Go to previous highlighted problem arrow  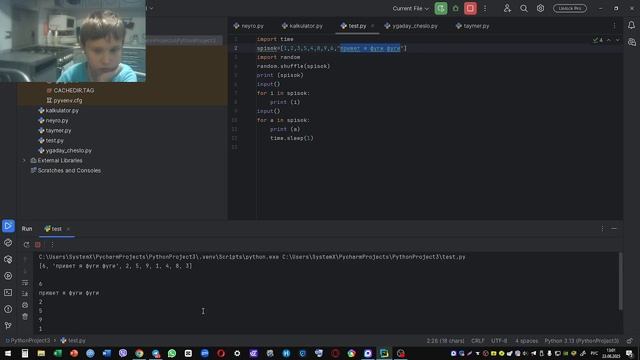[609, 40]
